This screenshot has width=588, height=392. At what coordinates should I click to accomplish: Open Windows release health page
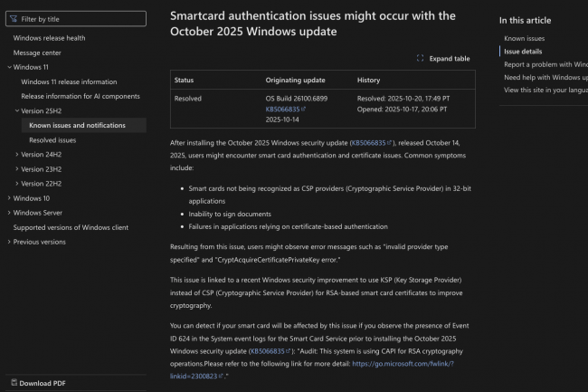point(49,38)
